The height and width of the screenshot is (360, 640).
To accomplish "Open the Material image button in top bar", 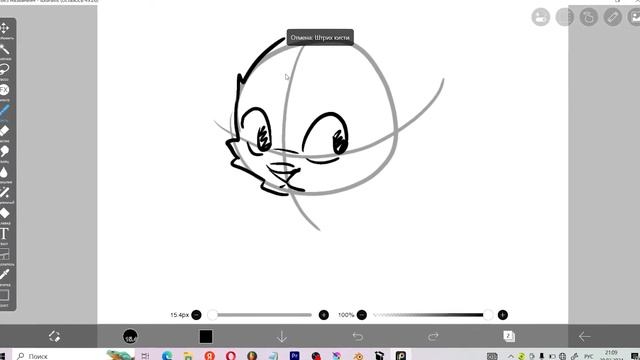I will (x=634, y=17).
